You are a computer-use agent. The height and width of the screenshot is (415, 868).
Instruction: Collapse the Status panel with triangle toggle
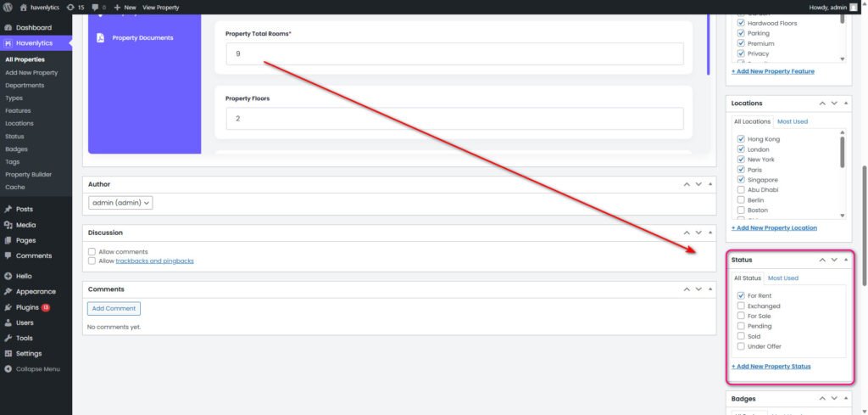point(845,260)
